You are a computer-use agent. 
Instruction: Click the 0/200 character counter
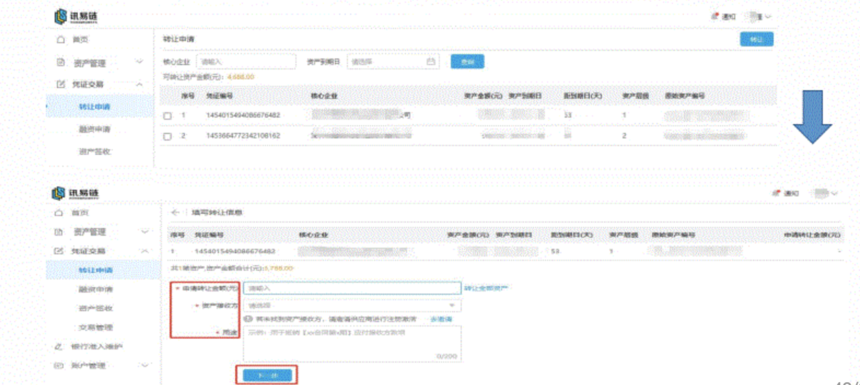446,356
